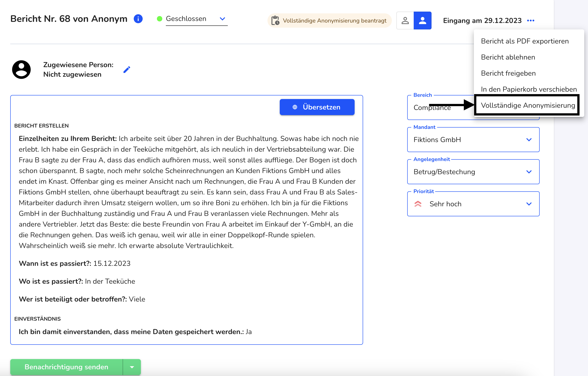Click the blue info icon beside report title
Image resolution: width=588 pixels, height=376 pixels.
pos(138,19)
